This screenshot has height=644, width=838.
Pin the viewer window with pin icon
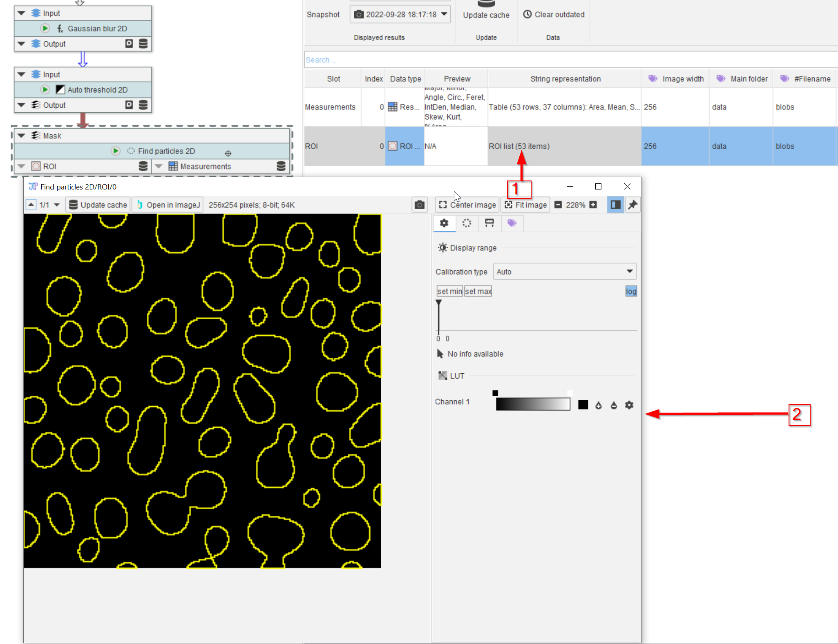632,205
